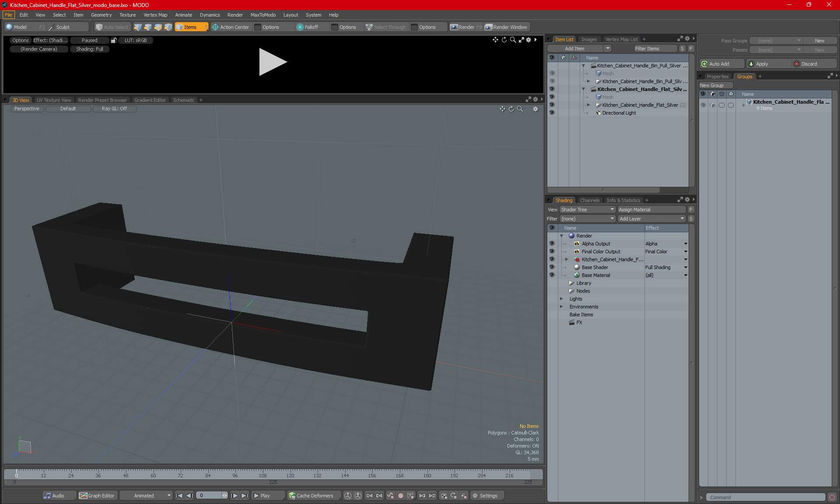Toggle visibility of Directional Light item
The width and height of the screenshot is (840, 504).
551,113
